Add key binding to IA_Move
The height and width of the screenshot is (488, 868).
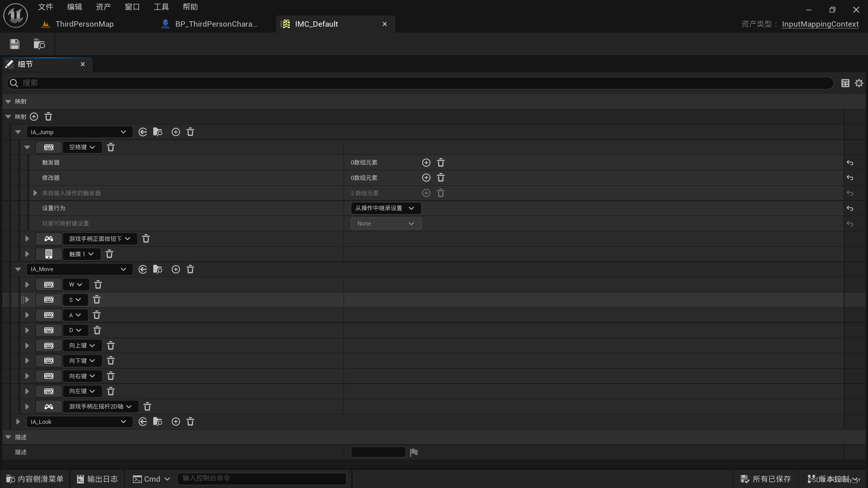point(176,269)
